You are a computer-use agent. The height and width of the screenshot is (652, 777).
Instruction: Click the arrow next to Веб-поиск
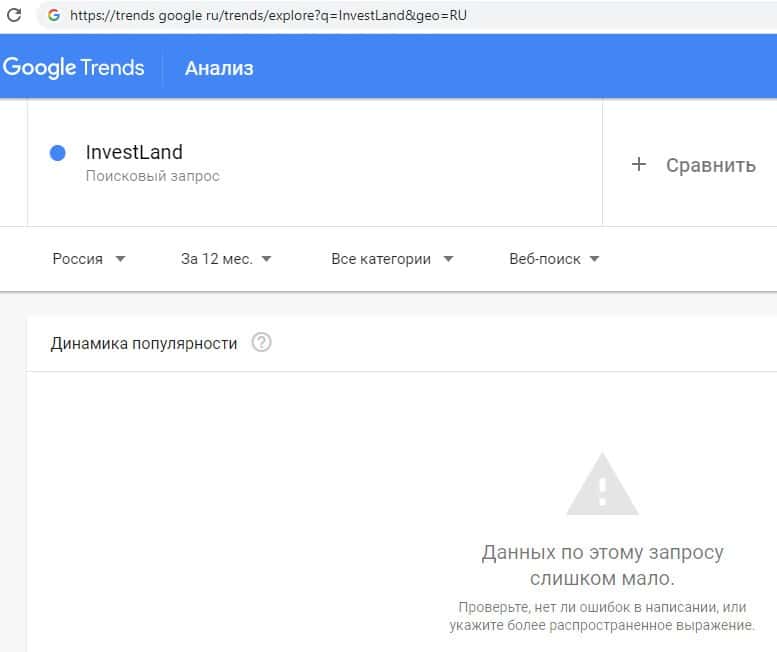click(x=594, y=259)
